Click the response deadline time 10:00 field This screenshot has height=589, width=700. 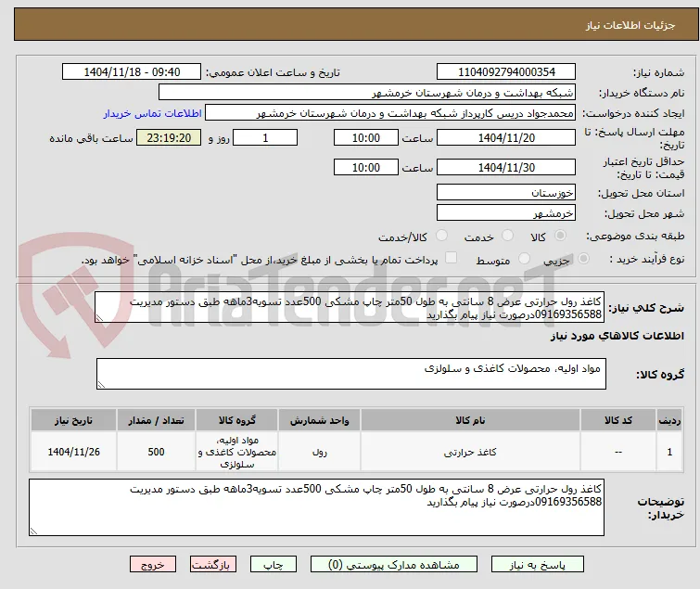[x=366, y=137]
